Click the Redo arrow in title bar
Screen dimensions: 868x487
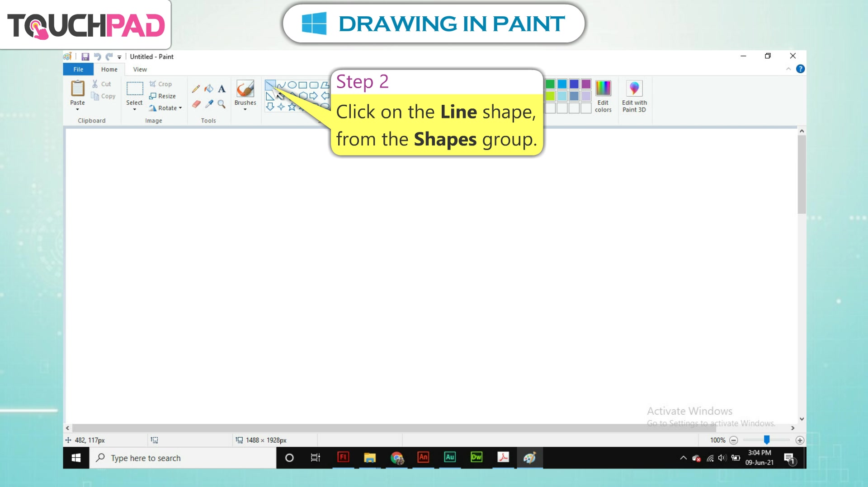[109, 56]
